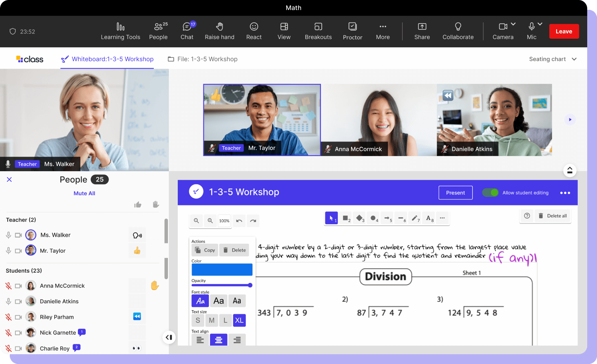Viewport: 597px width, 364px height.
Task: Open the Proctor tool
Action: point(352,31)
